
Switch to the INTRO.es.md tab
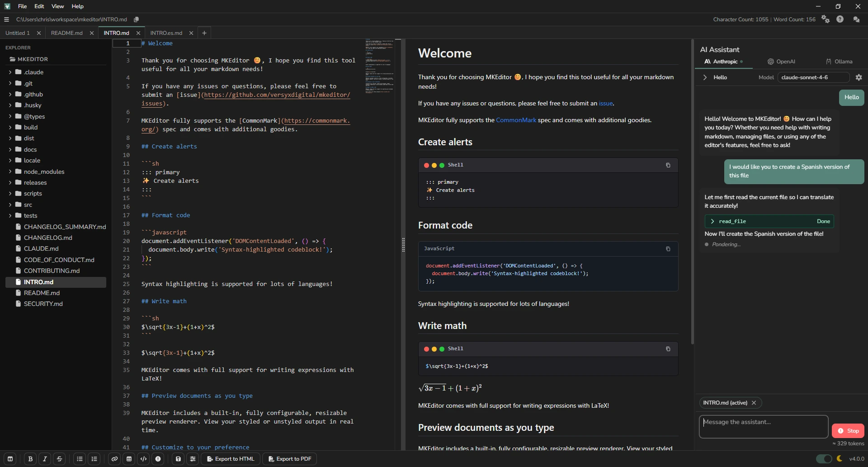point(166,33)
